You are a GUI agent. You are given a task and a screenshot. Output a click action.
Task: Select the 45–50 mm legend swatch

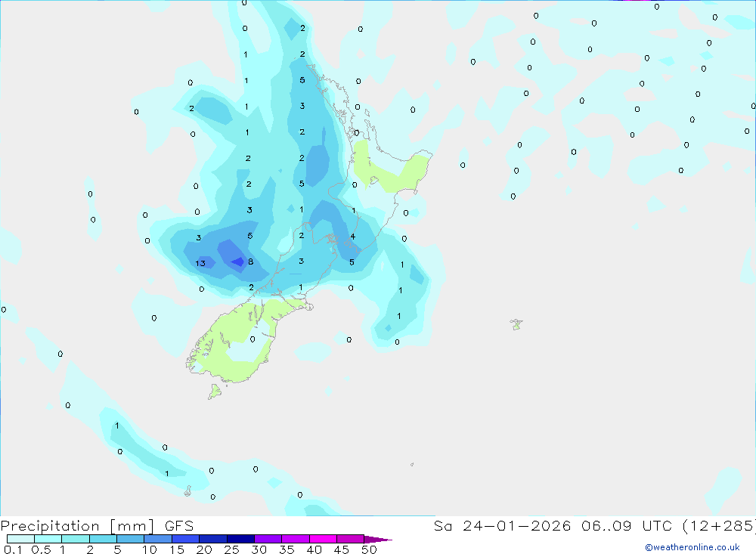(x=350, y=539)
